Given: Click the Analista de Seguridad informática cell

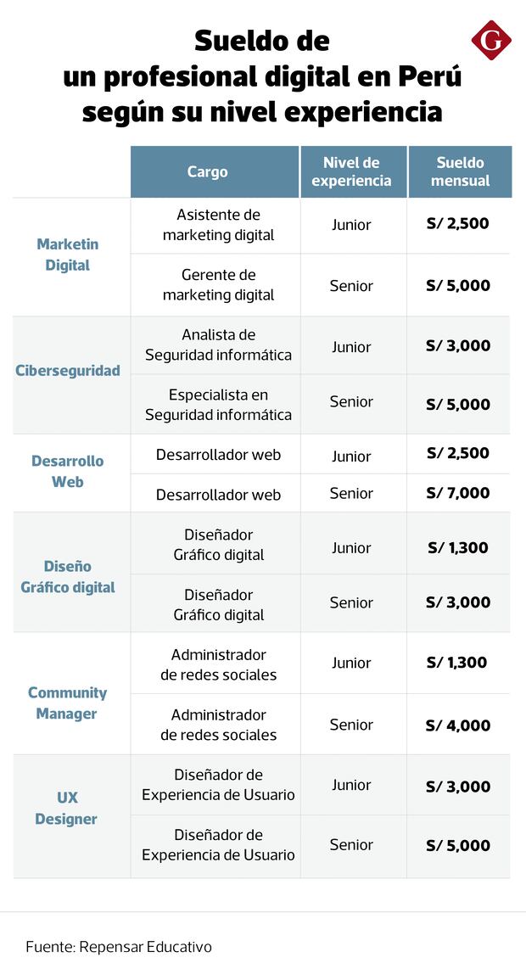Looking at the screenshot, I should [x=219, y=345].
